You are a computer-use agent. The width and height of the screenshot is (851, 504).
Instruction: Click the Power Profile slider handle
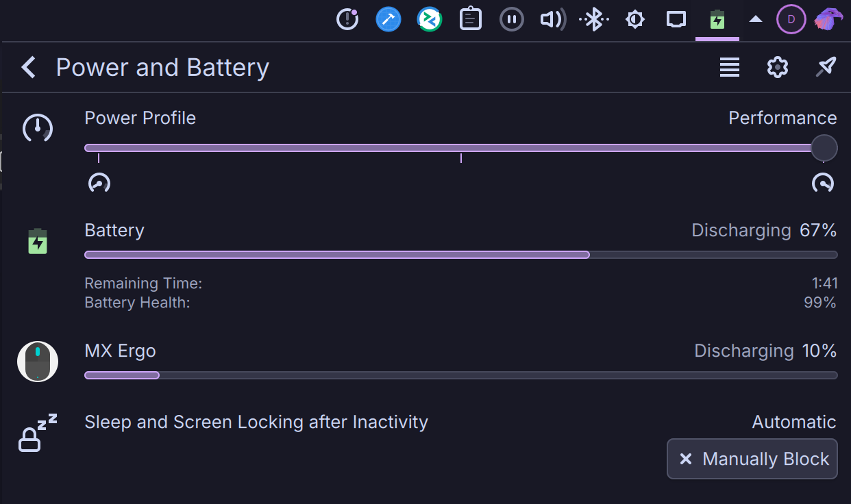tap(824, 148)
